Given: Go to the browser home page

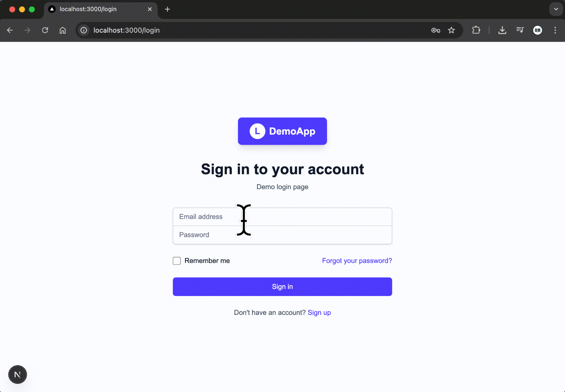Looking at the screenshot, I should pos(63,30).
